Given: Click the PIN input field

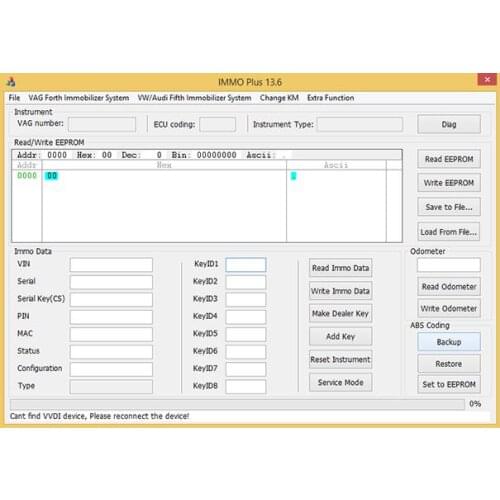Looking at the screenshot, I should pyautogui.click(x=111, y=317).
